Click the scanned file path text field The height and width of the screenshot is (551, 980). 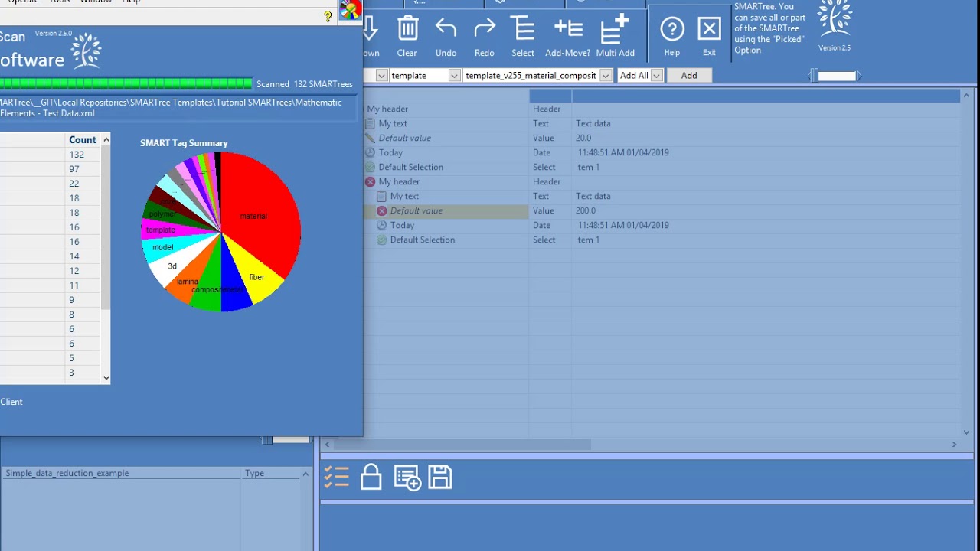178,108
